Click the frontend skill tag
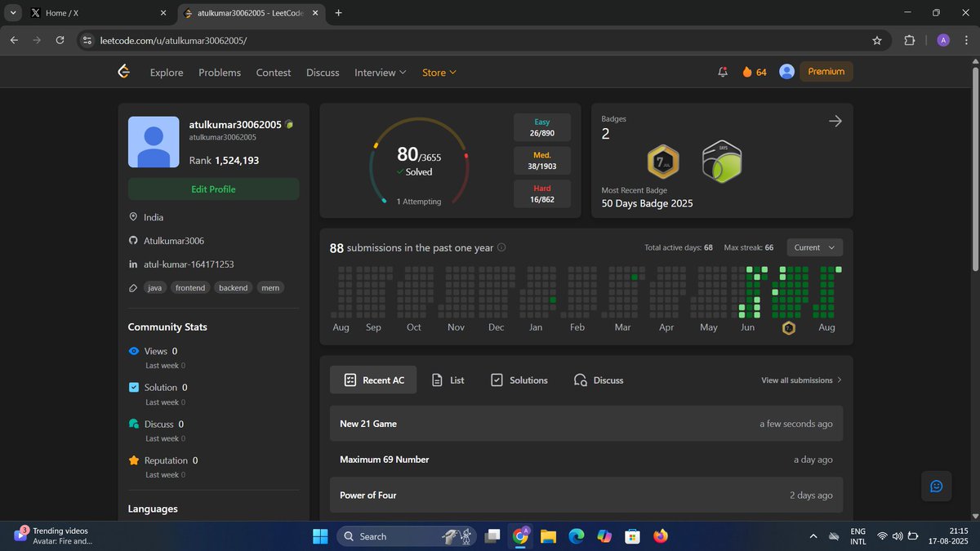This screenshot has width=980, height=551. tap(190, 287)
